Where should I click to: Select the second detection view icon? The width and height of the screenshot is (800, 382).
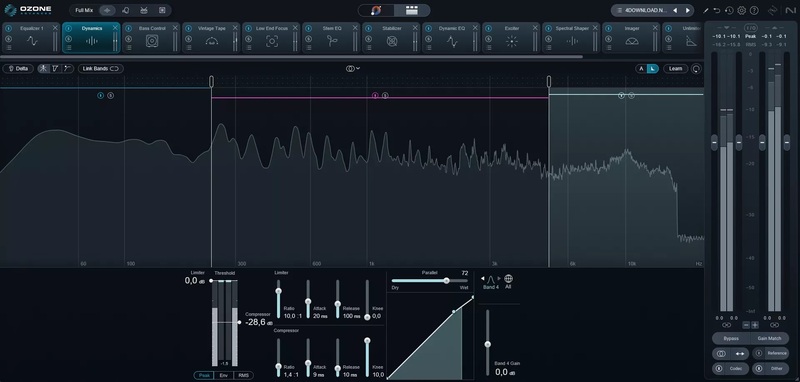coord(56,68)
